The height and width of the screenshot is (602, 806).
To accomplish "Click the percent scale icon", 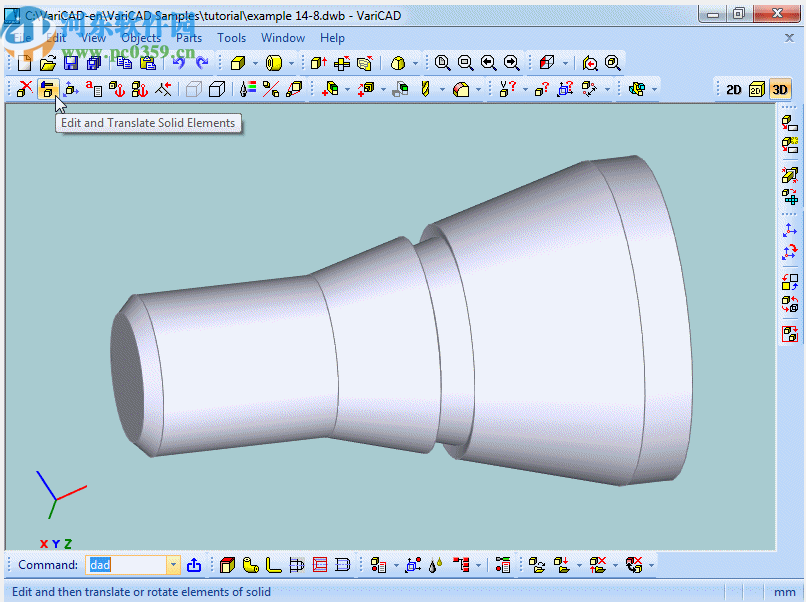I will (271, 89).
